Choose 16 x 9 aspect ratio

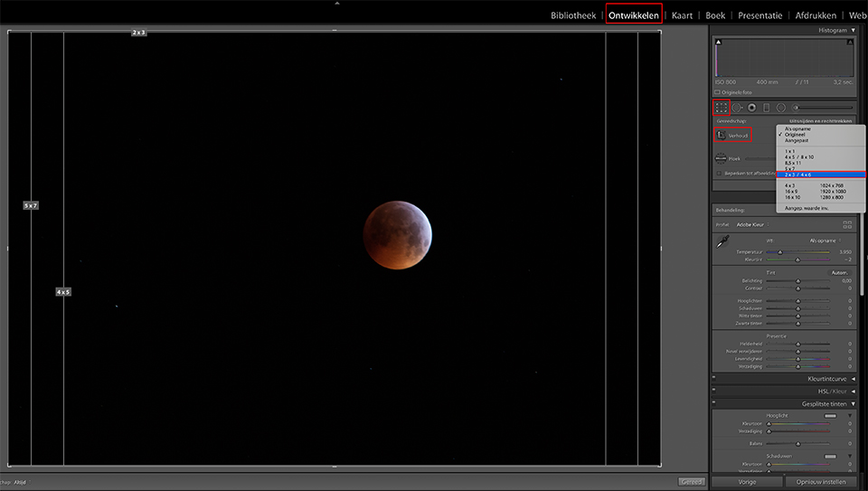(x=790, y=192)
